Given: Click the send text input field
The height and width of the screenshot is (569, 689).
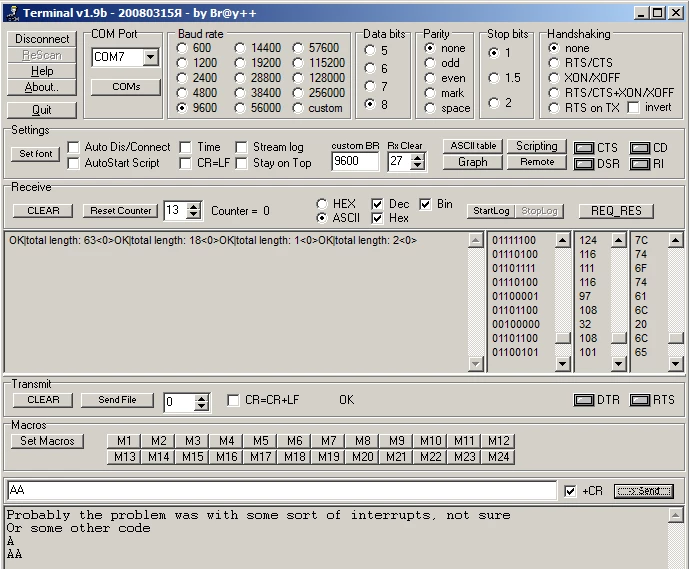Looking at the screenshot, I should [282, 490].
